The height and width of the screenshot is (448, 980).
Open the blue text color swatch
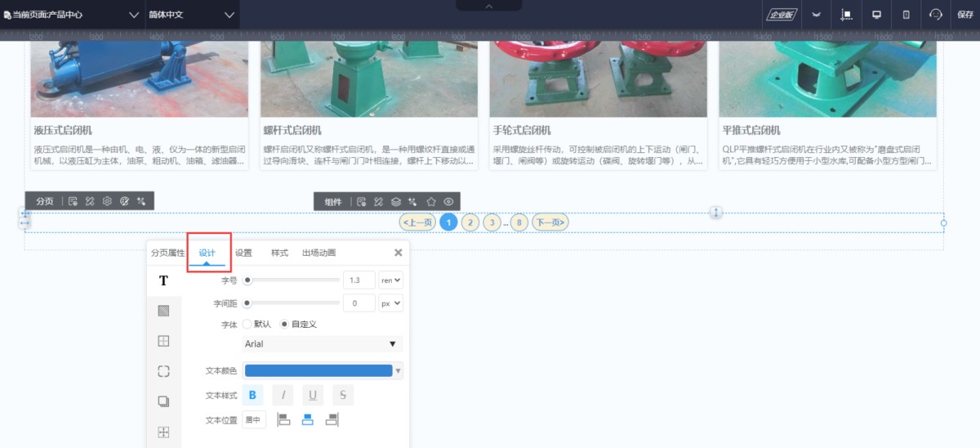click(x=318, y=371)
